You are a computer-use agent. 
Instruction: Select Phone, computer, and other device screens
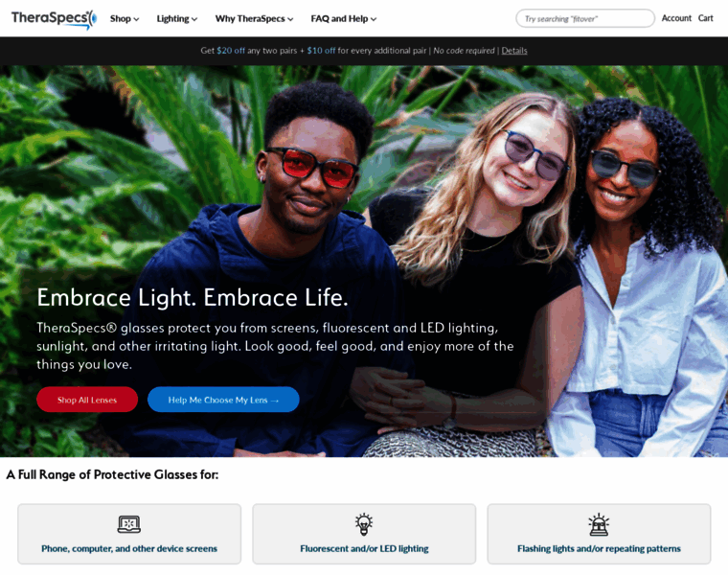coord(129,534)
